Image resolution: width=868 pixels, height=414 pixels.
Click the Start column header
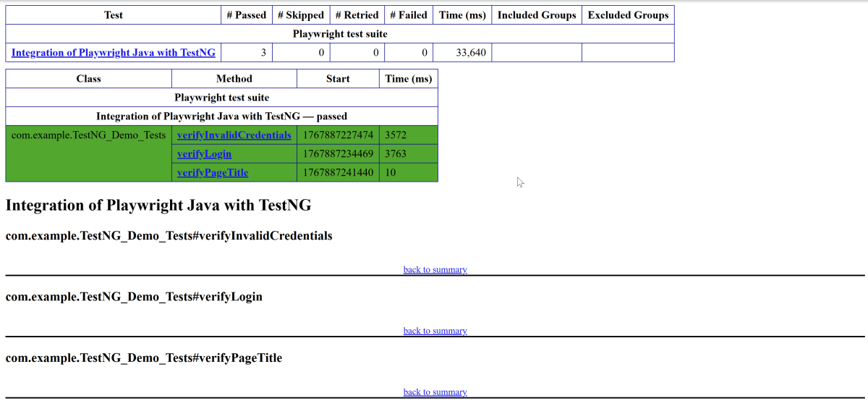(x=338, y=79)
